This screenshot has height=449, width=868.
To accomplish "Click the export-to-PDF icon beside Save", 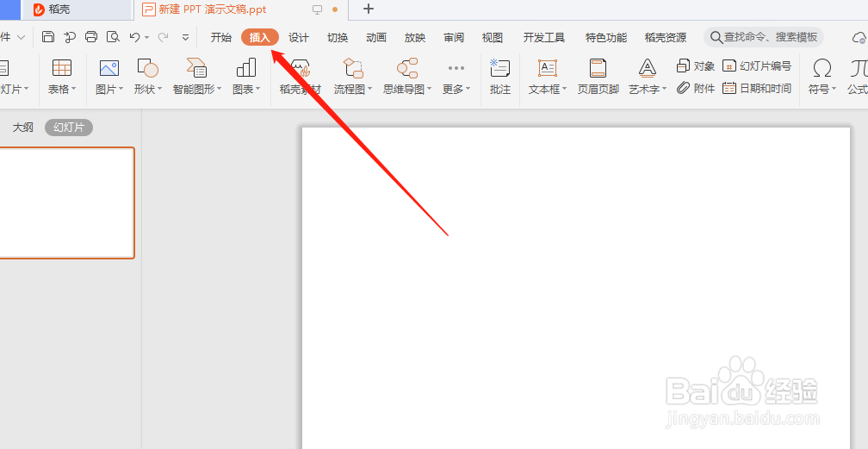I will pos(70,37).
